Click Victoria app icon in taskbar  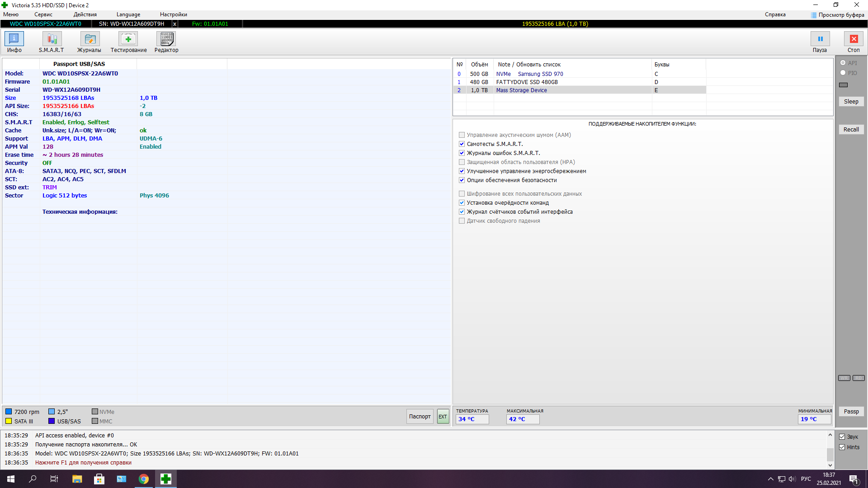(x=166, y=479)
